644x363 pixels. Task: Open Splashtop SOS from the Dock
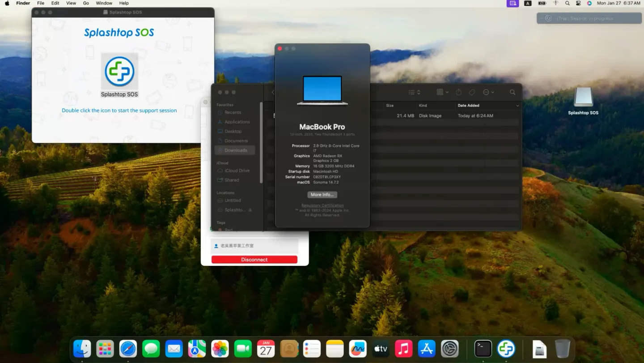(x=506, y=349)
